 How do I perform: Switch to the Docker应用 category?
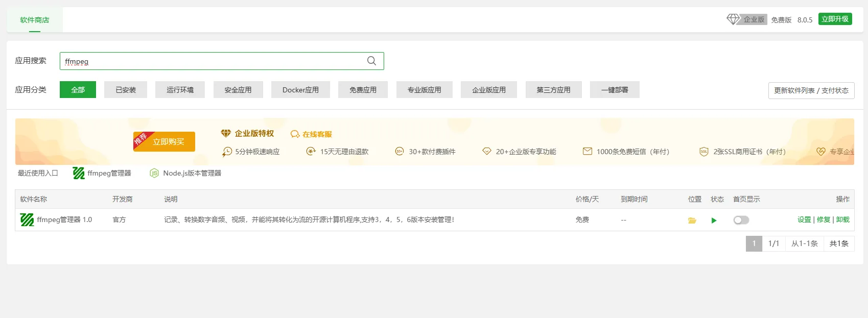[300, 90]
